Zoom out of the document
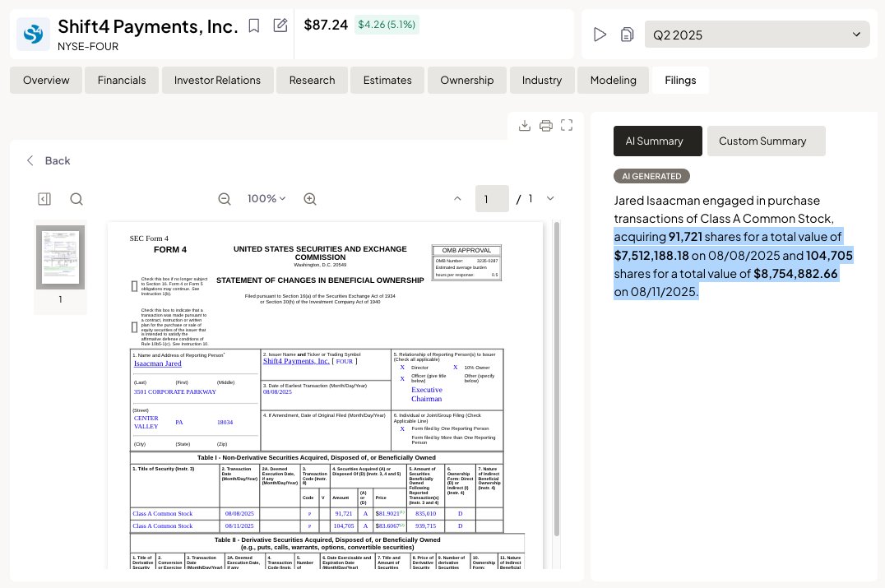This screenshot has height=588, width=885. point(225,199)
